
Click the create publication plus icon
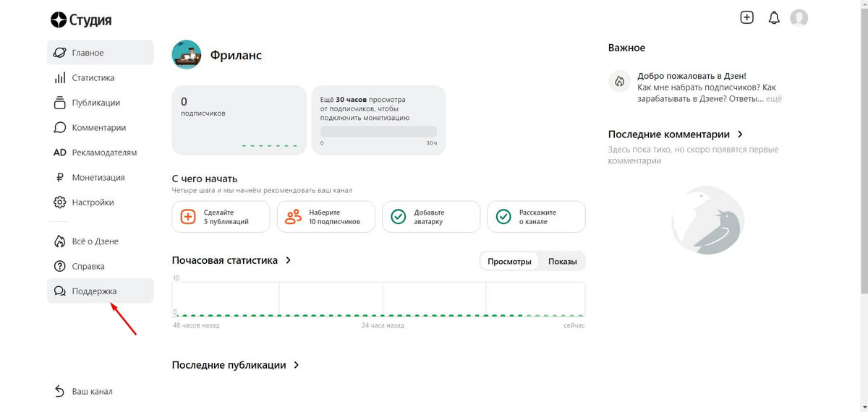(x=747, y=18)
